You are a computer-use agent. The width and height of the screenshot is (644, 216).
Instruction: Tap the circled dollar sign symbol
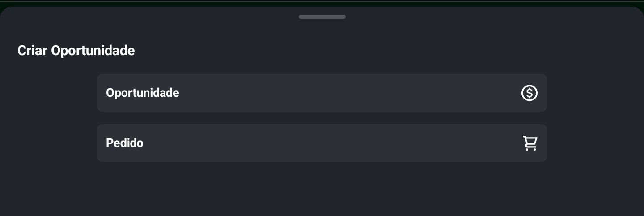[x=530, y=93]
